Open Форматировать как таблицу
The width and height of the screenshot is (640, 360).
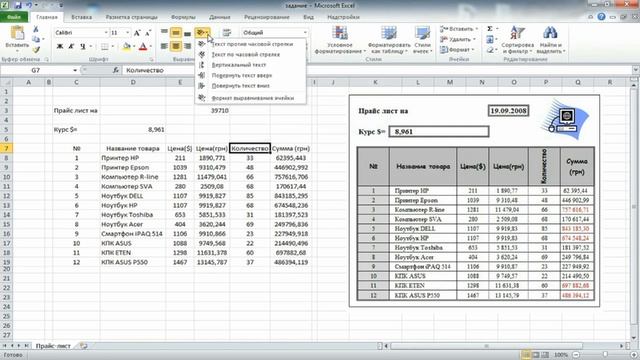(x=389, y=39)
